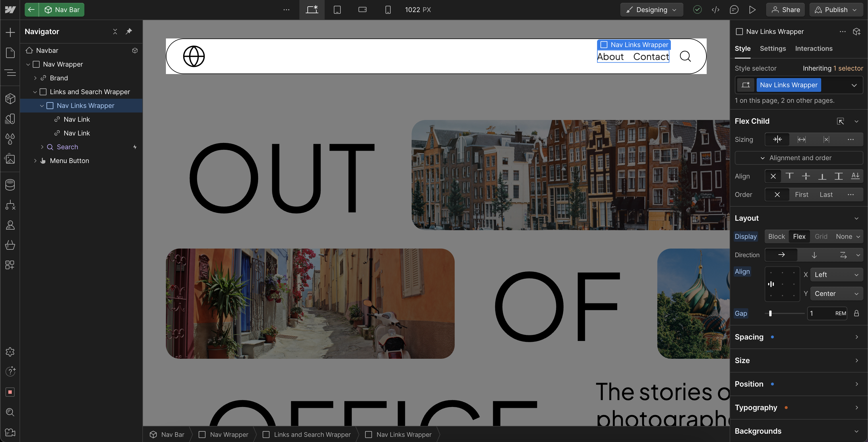Open the site Settings gear icon
The image size is (868, 442).
(10, 352)
